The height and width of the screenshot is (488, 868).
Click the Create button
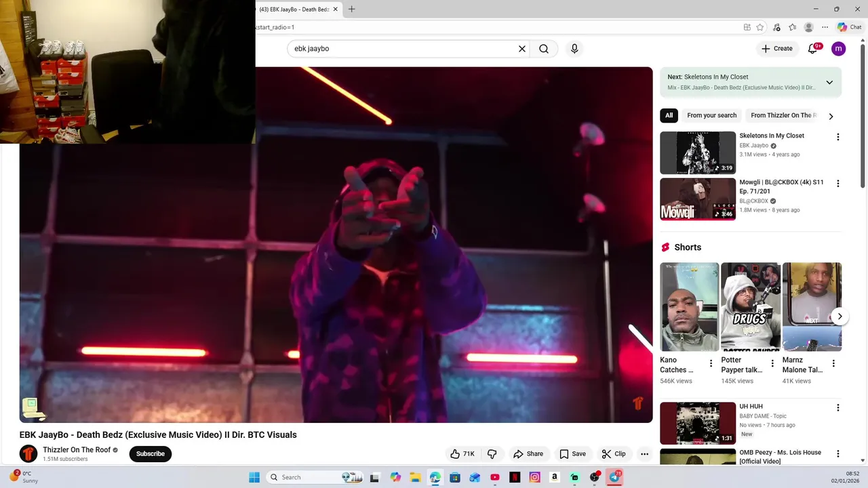pyautogui.click(x=776, y=48)
